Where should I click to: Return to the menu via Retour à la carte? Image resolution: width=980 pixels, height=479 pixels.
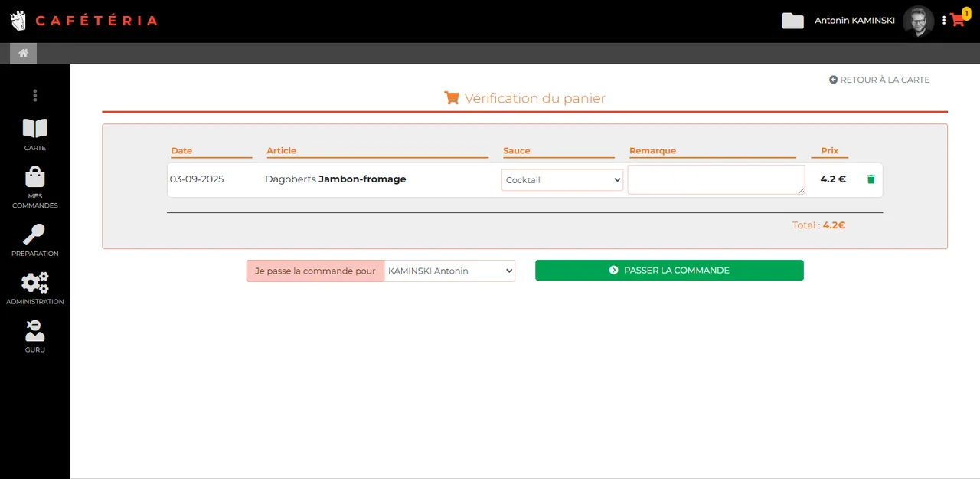click(879, 80)
